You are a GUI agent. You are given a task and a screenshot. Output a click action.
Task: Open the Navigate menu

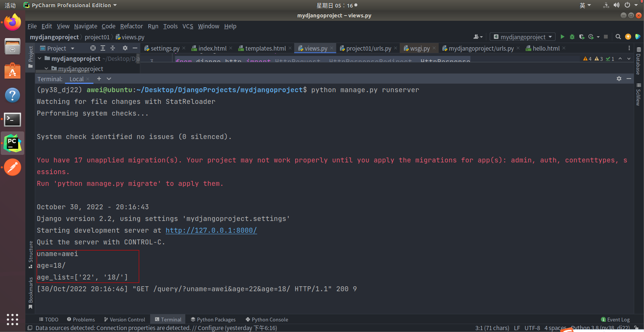pyautogui.click(x=85, y=26)
